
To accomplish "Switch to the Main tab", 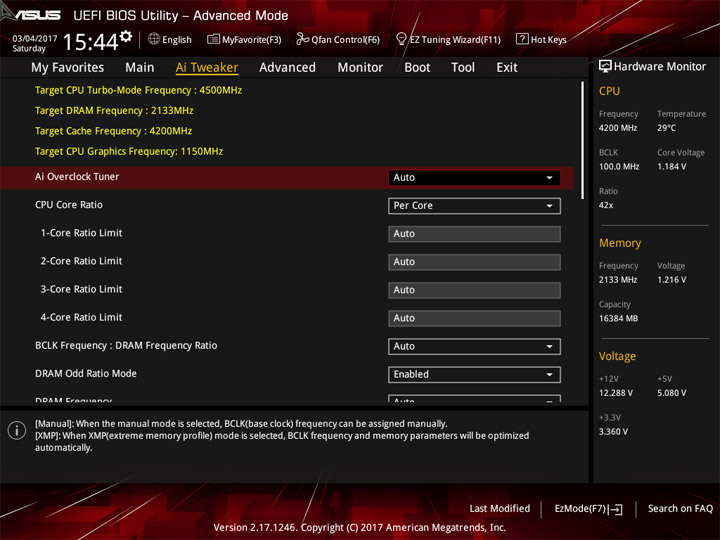I will click(140, 68).
